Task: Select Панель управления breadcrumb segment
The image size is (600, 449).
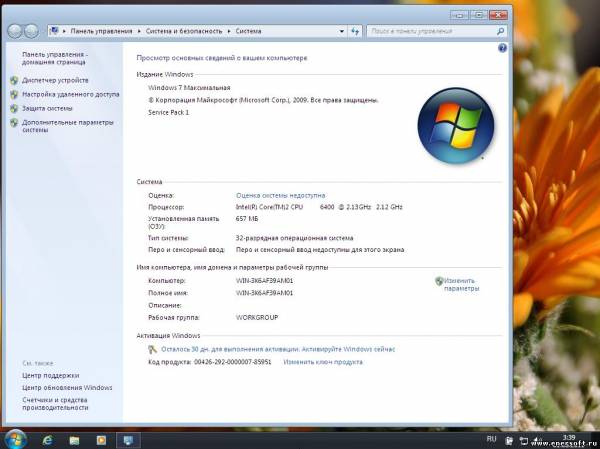Action: (101, 31)
